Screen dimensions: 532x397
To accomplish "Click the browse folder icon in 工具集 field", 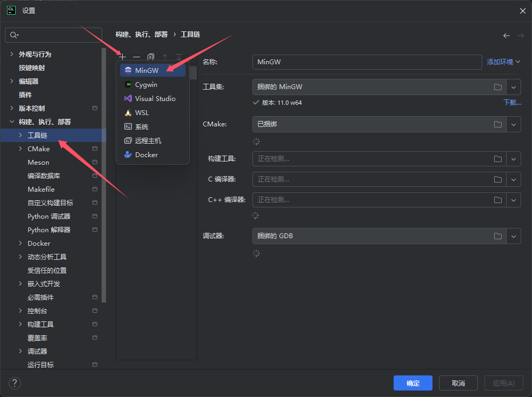I will (x=498, y=87).
